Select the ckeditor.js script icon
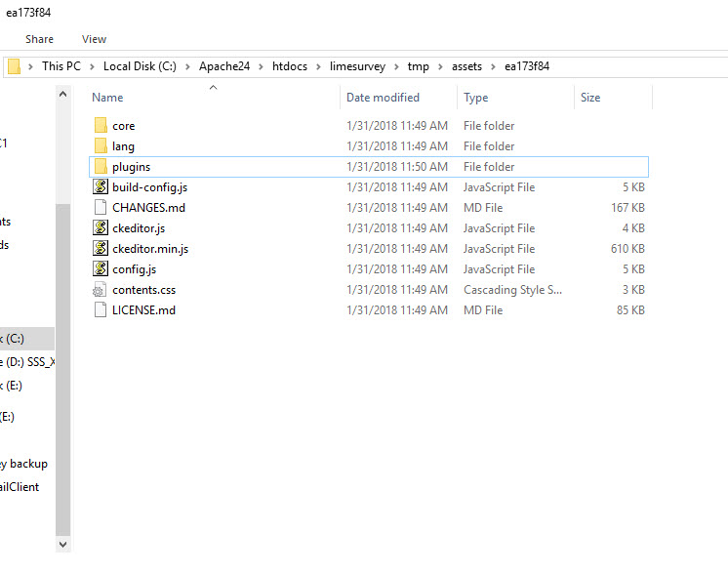728x573 pixels. coord(100,228)
